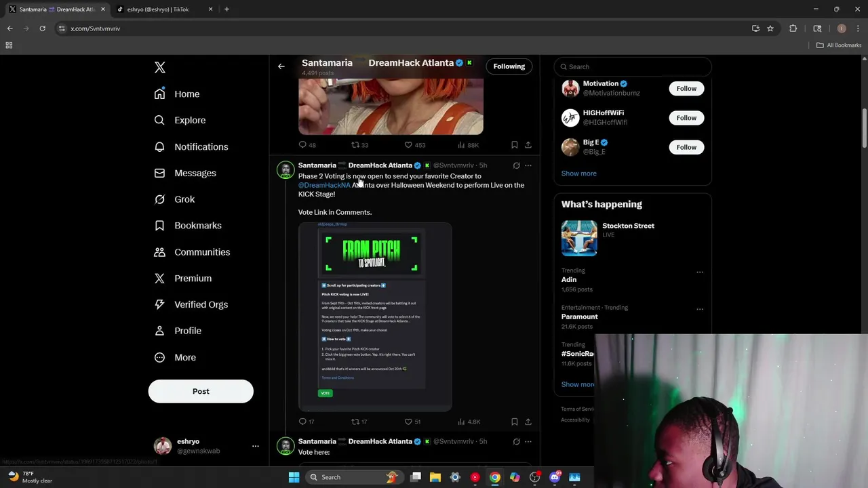Open weather widget showing 78°F
Image resolution: width=868 pixels, height=488 pixels.
[x=29, y=477]
